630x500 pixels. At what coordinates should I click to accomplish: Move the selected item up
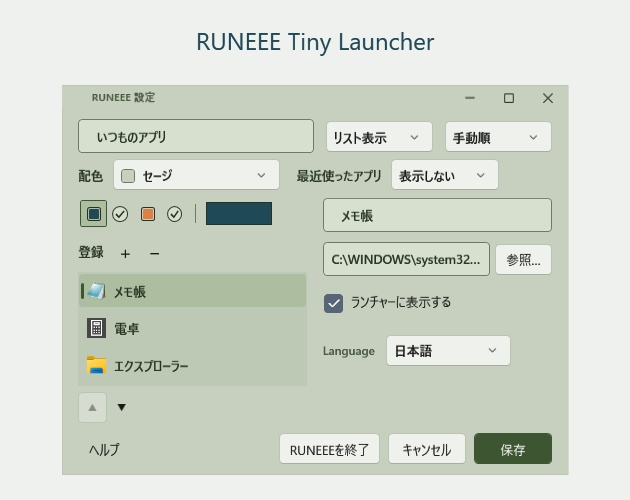click(92, 408)
